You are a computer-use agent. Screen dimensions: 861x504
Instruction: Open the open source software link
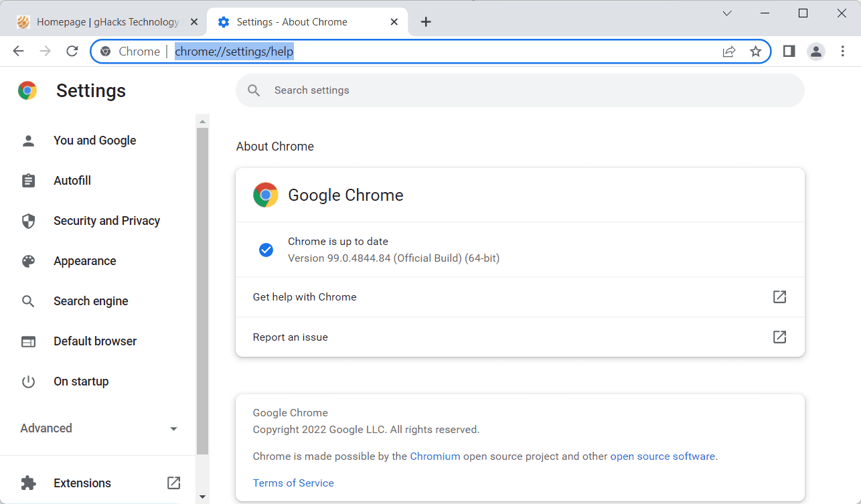tap(663, 456)
